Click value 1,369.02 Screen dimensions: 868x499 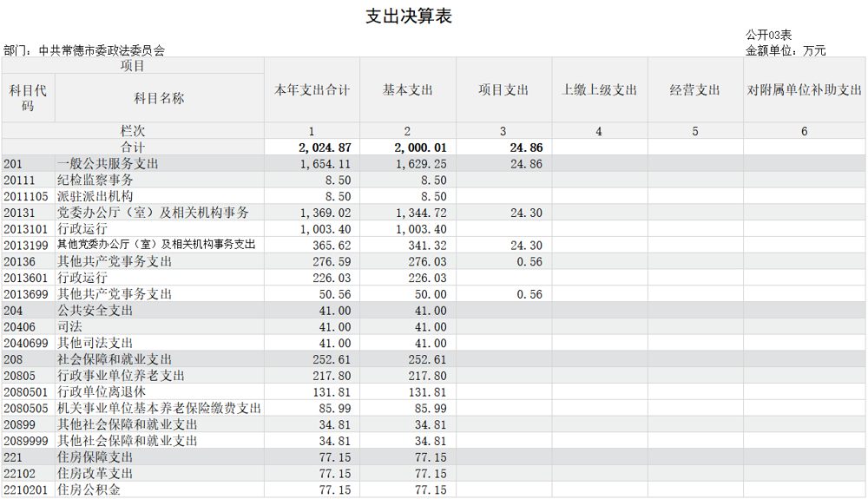(325, 213)
